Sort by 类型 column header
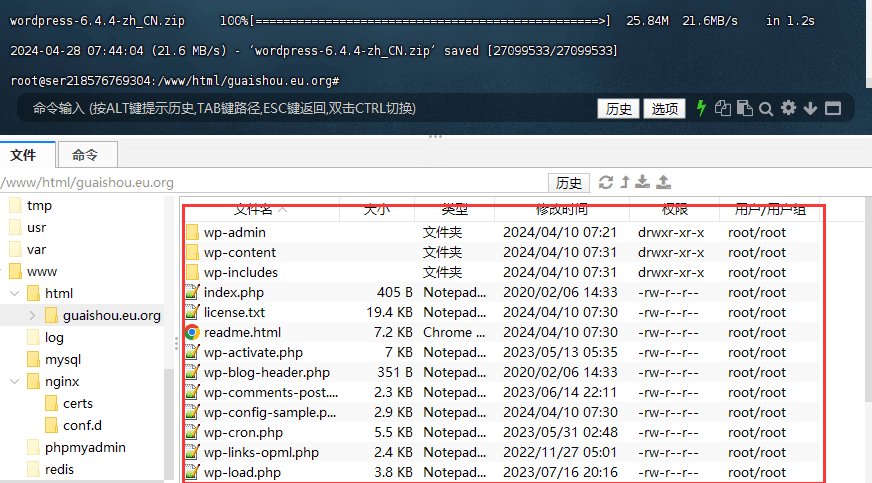The height and width of the screenshot is (483, 872). [x=454, y=210]
